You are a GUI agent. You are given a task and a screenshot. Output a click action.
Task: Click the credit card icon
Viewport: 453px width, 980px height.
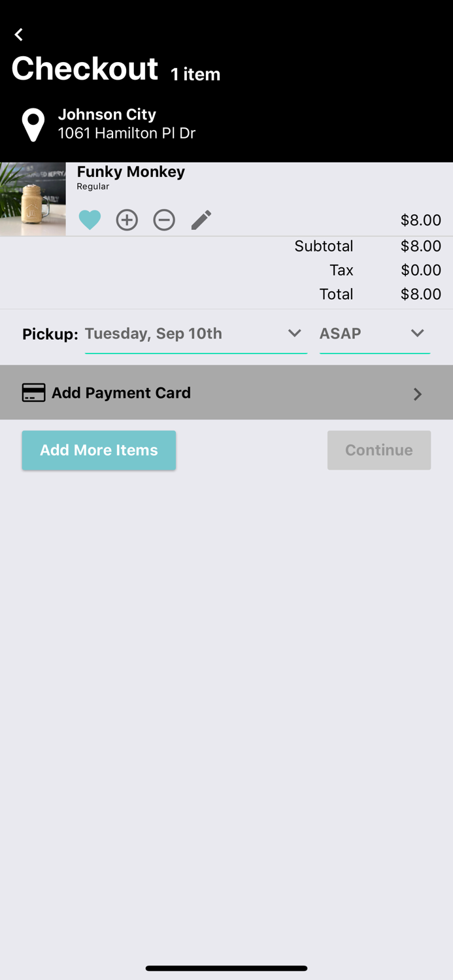pos(34,393)
